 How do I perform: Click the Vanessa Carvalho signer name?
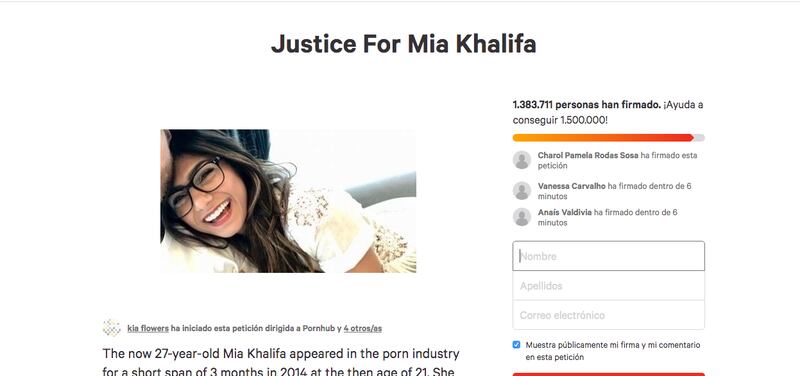click(x=571, y=186)
